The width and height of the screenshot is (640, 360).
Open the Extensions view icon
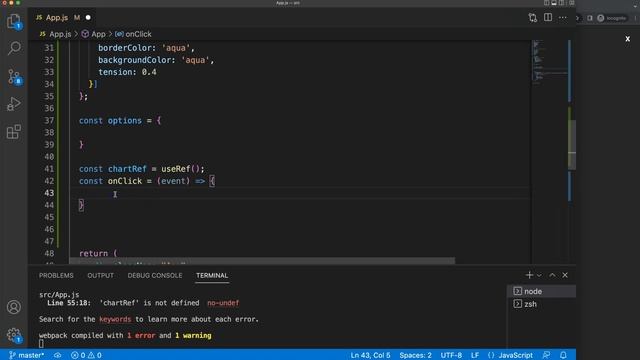14,131
